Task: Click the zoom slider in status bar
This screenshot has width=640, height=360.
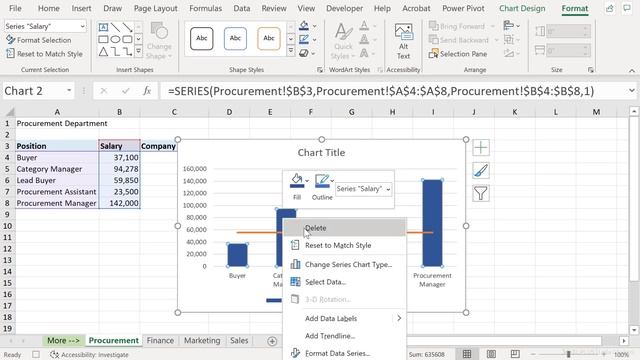Action: [568, 354]
